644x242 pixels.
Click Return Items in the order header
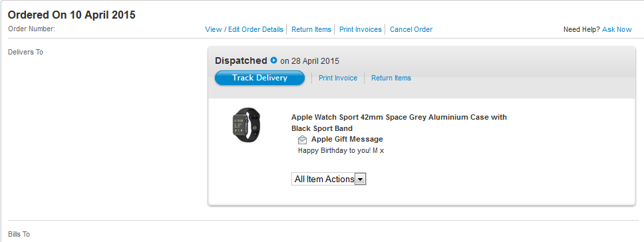click(311, 29)
